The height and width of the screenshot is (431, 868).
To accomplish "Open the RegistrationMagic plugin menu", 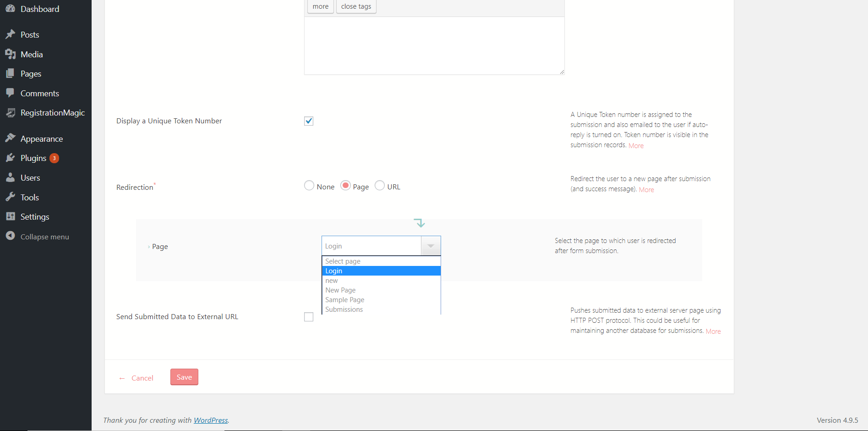I will click(x=11, y=112).
